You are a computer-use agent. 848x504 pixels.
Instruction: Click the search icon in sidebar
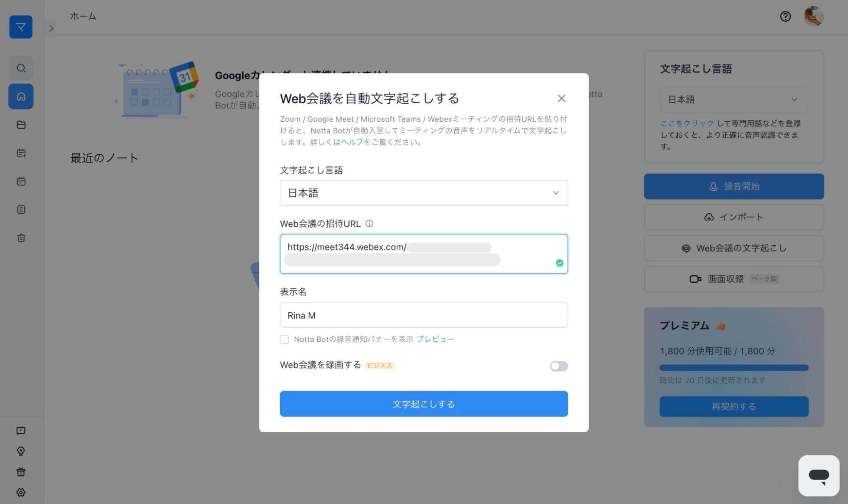pos(20,68)
